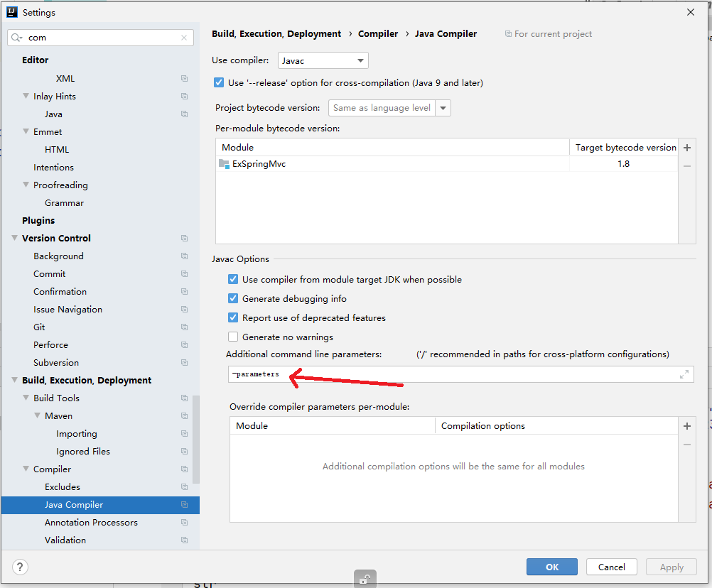Screen dimensions: 712x588
Task: Click the additional command line parameters field
Action: 461,374
